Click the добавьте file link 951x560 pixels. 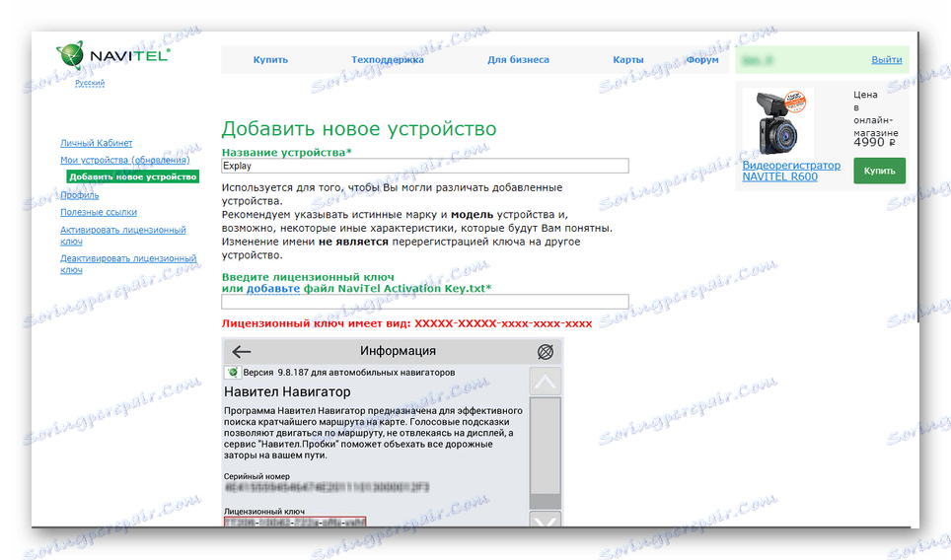click(273, 289)
